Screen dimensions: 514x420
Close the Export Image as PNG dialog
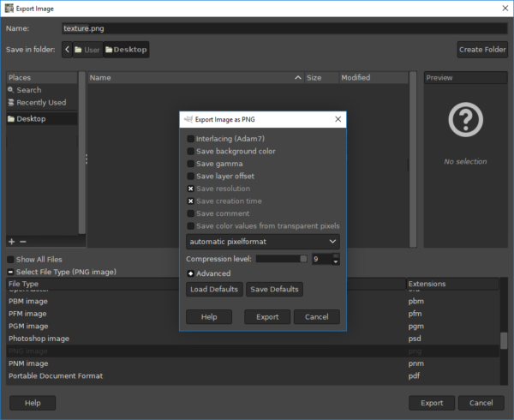coord(338,119)
